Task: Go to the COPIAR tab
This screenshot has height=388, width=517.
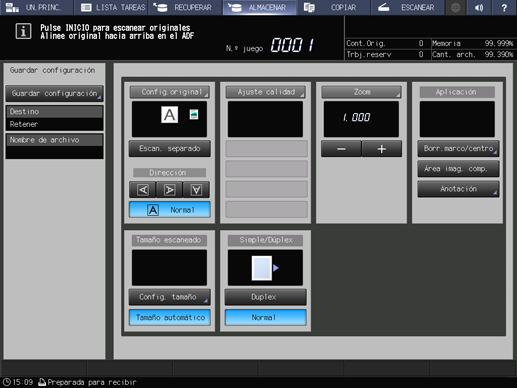Action: pyautogui.click(x=333, y=7)
